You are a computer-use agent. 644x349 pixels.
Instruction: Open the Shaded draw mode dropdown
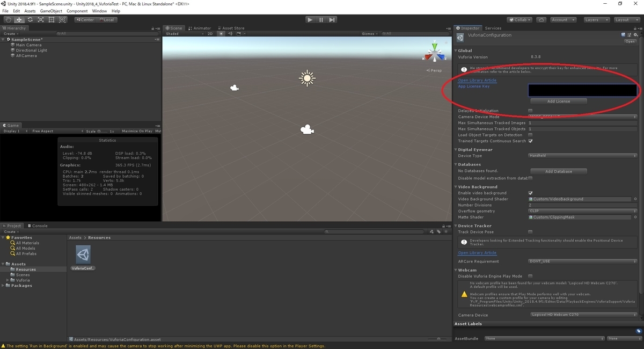[x=184, y=34]
